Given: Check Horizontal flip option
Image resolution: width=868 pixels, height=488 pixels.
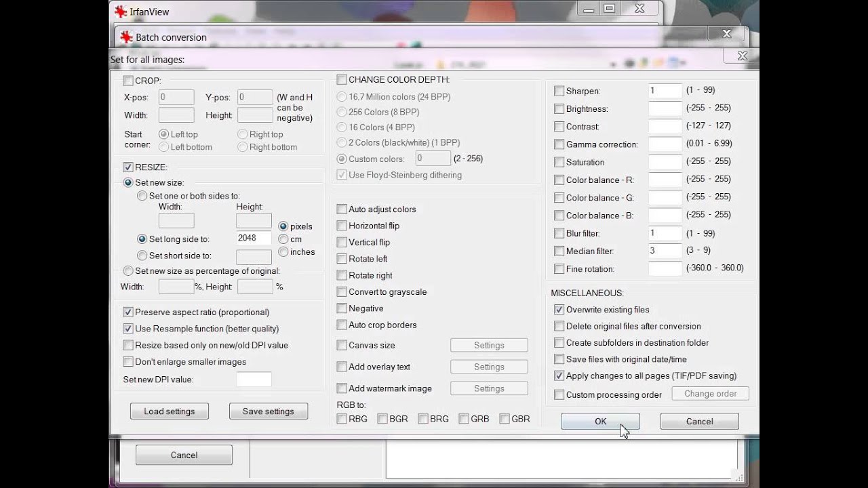Looking at the screenshot, I should pyautogui.click(x=342, y=226).
